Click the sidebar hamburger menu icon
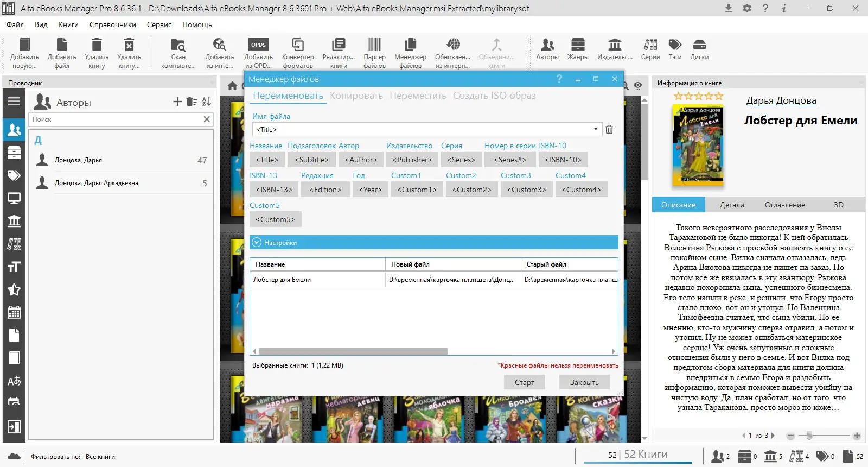 coord(14,102)
